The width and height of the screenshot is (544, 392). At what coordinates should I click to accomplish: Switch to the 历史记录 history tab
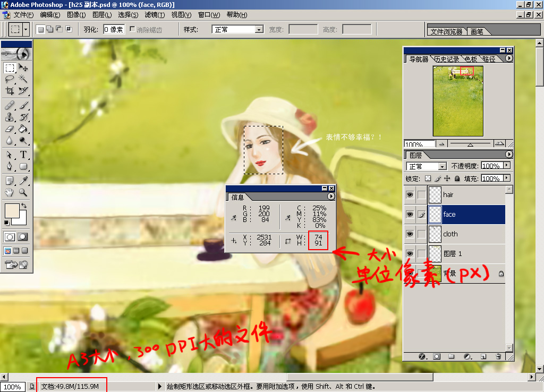click(447, 59)
